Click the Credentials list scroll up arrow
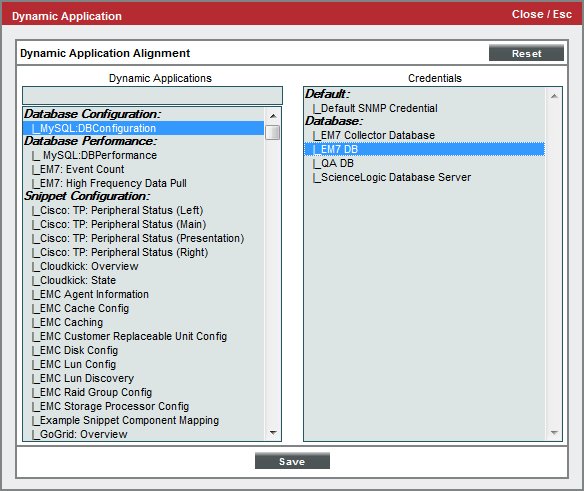 coord(554,96)
